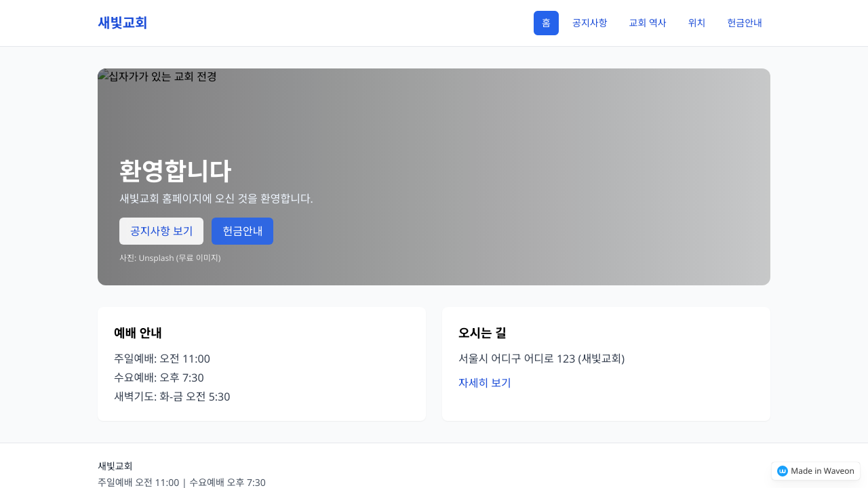This screenshot has width=868, height=488.
Task: Select 헌금안내 in the top navigation
Action: click(745, 23)
